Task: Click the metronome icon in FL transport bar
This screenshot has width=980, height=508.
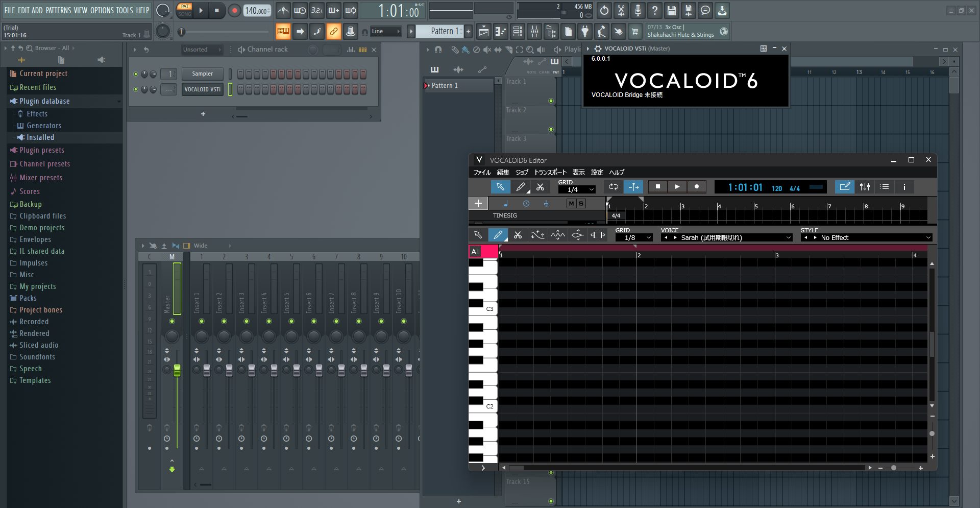Action: [283, 10]
